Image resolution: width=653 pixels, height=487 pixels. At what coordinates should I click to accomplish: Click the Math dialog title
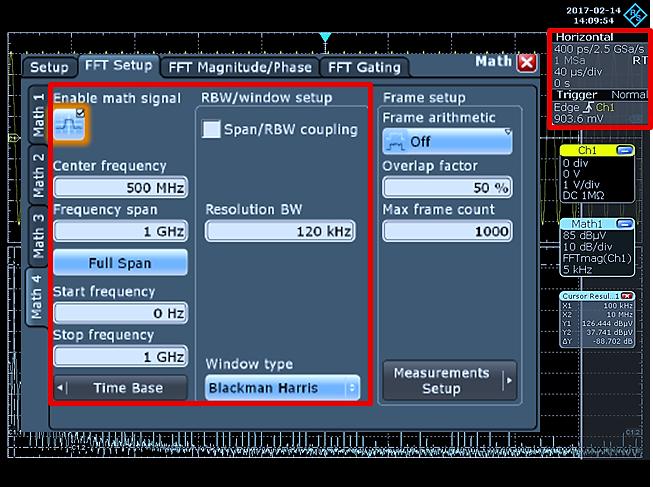click(x=493, y=62)
